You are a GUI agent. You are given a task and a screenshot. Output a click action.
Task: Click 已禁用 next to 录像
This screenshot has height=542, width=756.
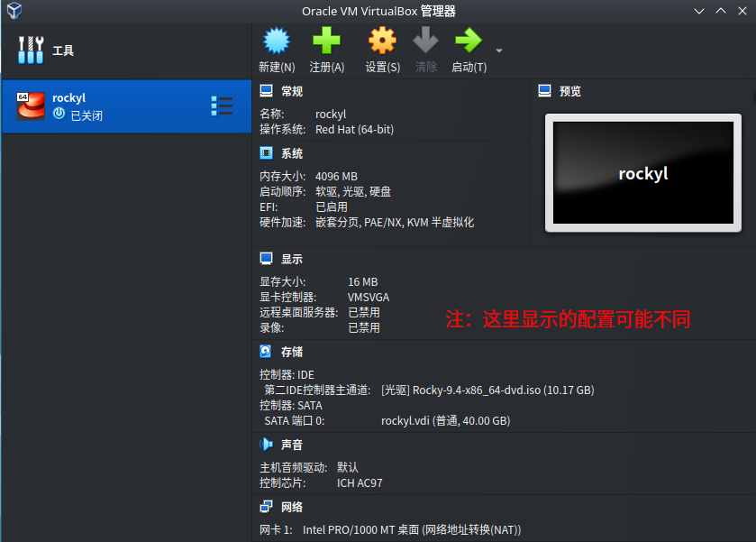click(364, 327)
